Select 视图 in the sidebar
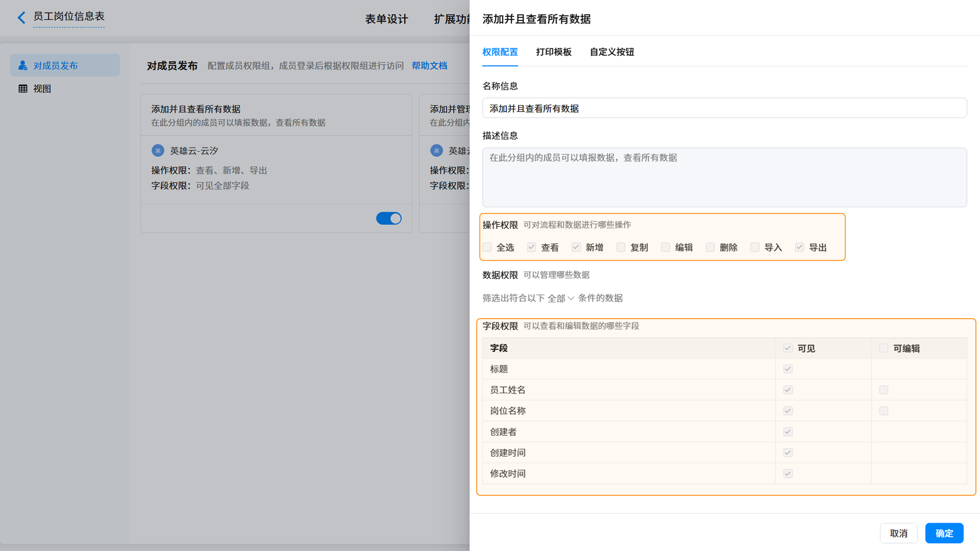This screenshot has width=980, height=551. coord(65,89)
